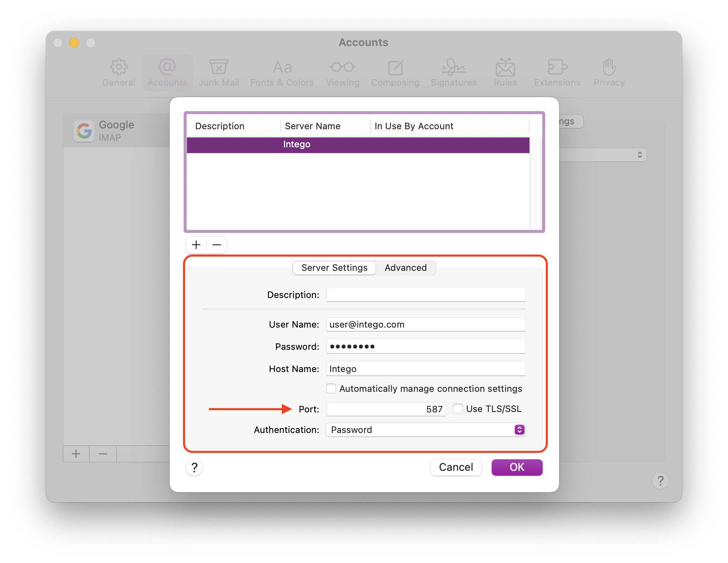Enable Automatically manage connection settings
728x563 pixels.
pos(331,389)
